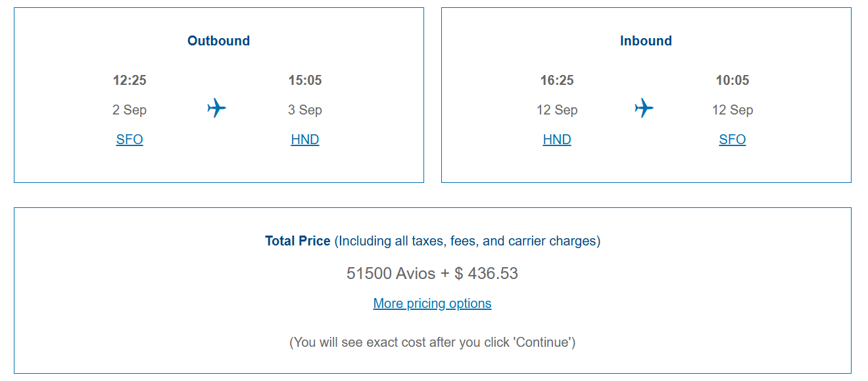The width and height of the screenshot is (868, 381).
Task: Open the More pricing options link
Action: coord(432,303)
